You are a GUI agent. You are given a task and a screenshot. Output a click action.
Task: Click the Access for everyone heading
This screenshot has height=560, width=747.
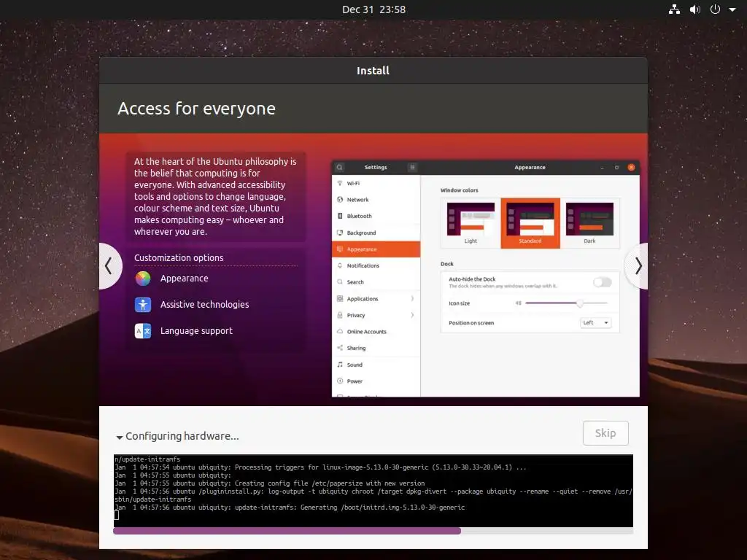tap(197, 109)
